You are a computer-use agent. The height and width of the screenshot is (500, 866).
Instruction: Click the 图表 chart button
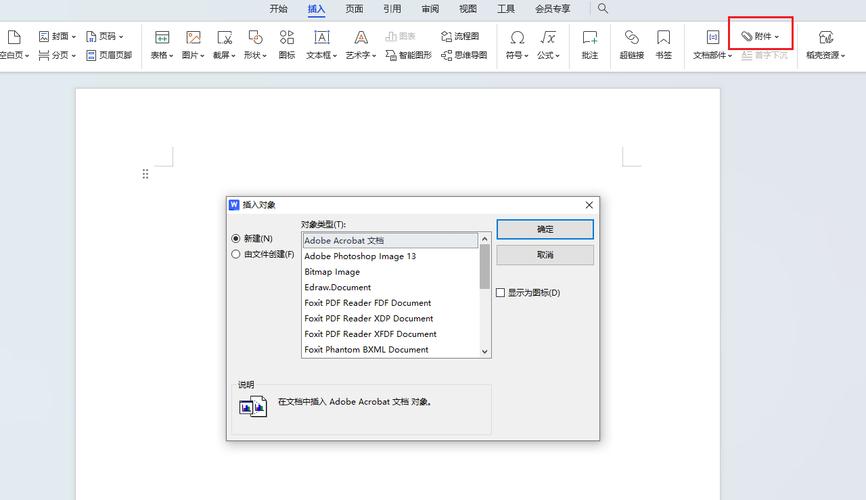click(400, 36)
